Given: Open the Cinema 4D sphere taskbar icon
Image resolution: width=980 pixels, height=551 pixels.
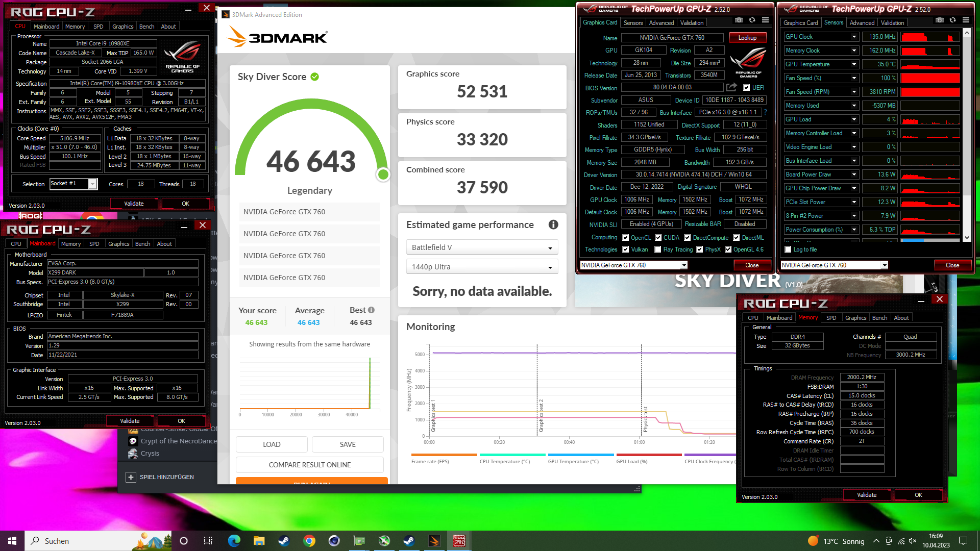Looking at the screenshot, I should point(334,541).
